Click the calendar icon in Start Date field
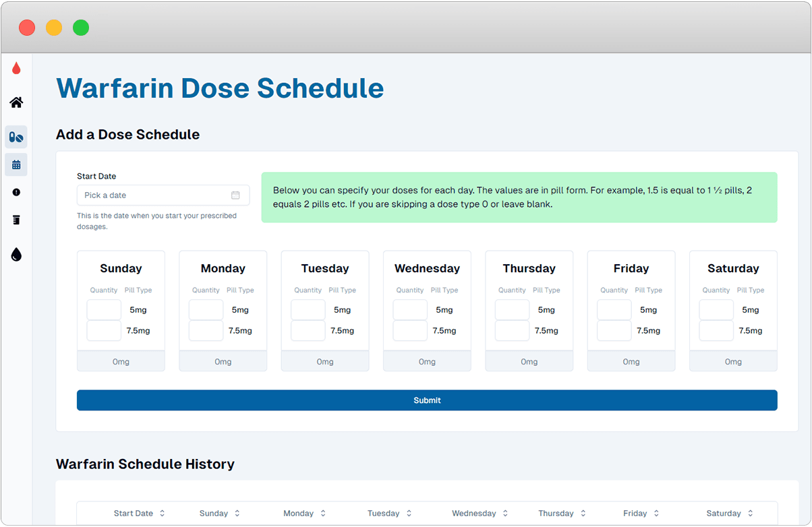This screenshot has width=812, height=527. [x=235, y=195]
